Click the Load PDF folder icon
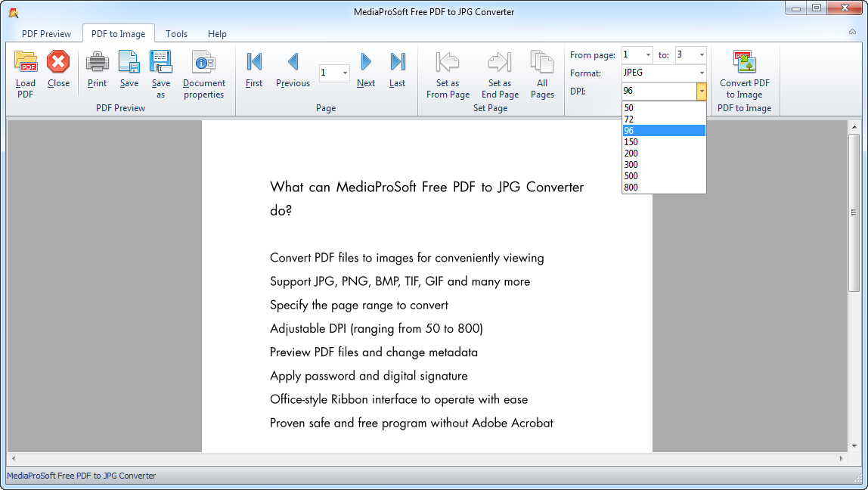The image size is (868, 490). coord(26,61)
